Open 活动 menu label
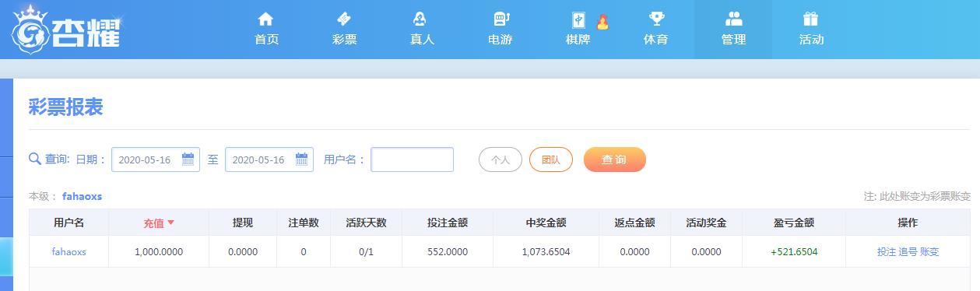The height and width of the screenshot is (291, 980). [811, 40]
